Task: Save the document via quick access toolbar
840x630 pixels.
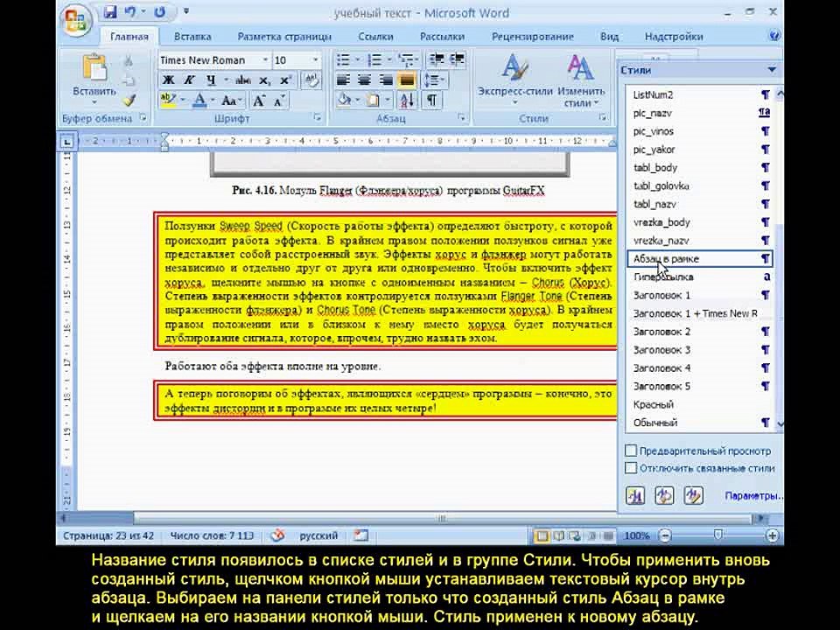Action: tap(110, 11)
